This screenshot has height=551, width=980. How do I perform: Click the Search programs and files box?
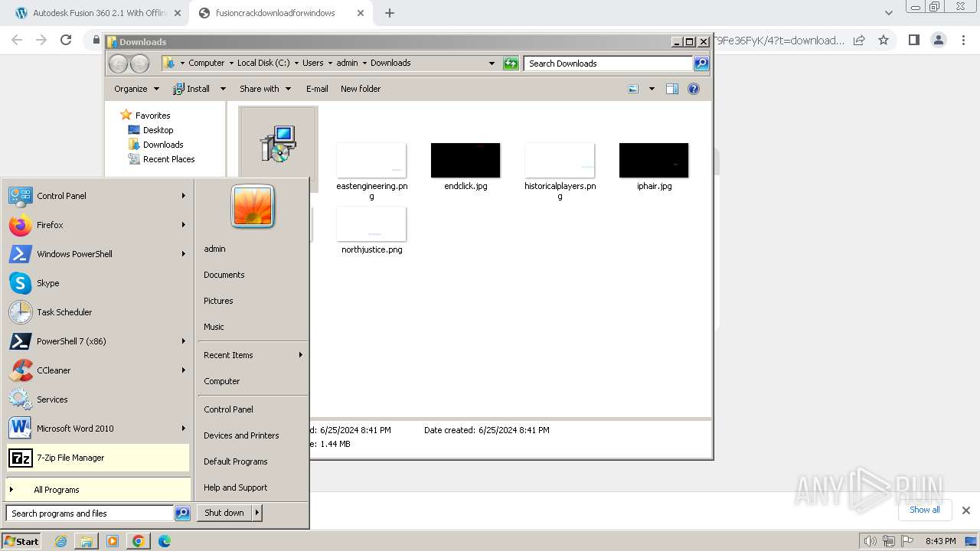(x=90, y=514)
